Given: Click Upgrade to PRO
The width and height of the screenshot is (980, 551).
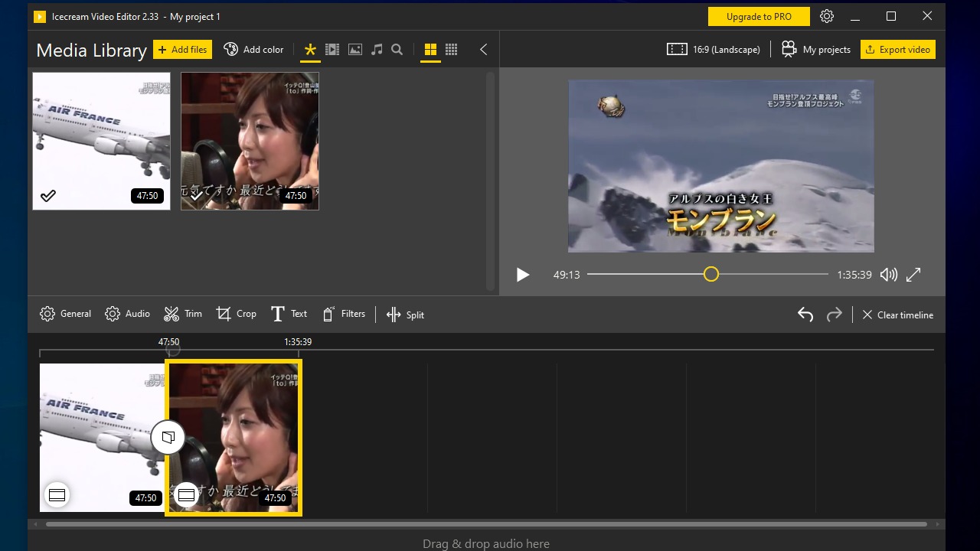Looking at the screenshot, I should [x=759, y=17].
